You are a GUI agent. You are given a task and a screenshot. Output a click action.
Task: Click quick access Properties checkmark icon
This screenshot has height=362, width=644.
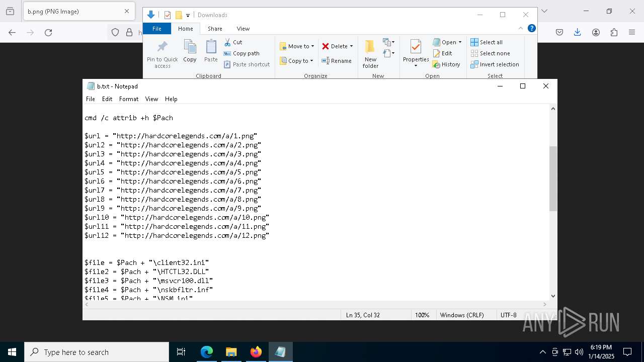168,15
